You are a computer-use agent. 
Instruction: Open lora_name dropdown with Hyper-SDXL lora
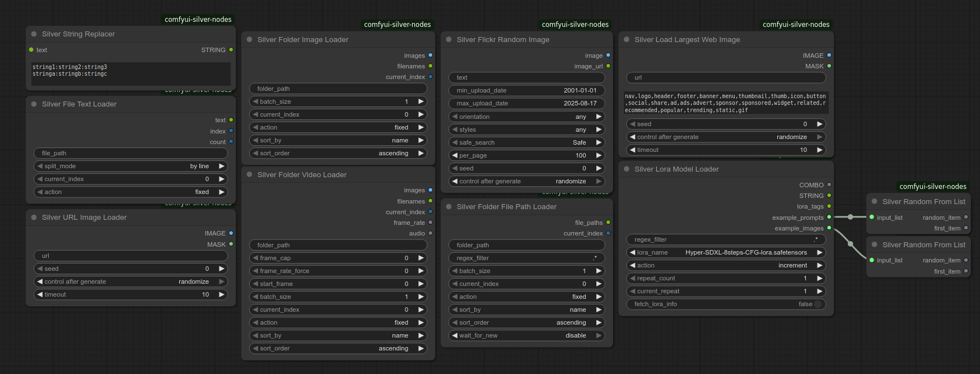pos(726,253)
